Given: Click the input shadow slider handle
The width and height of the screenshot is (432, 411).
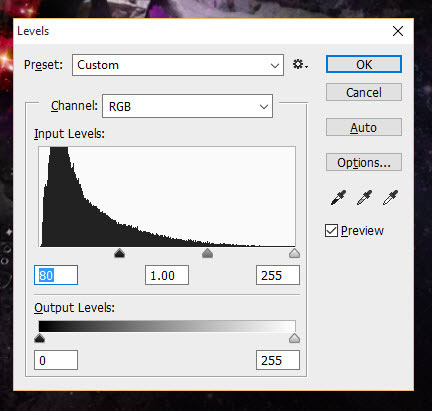Looking at the screenshot, I should pyautogui.click(x=119, y=253).
